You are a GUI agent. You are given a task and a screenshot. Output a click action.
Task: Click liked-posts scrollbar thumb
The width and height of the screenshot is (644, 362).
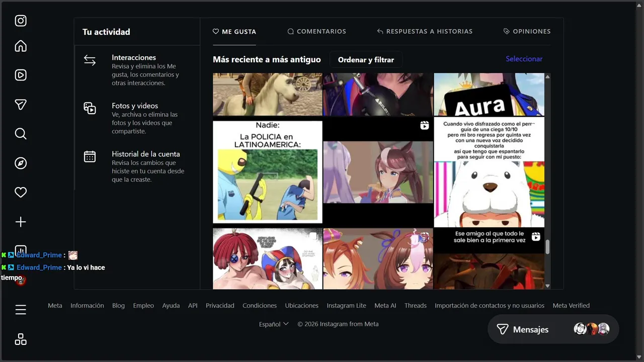(x=547, y=247)
